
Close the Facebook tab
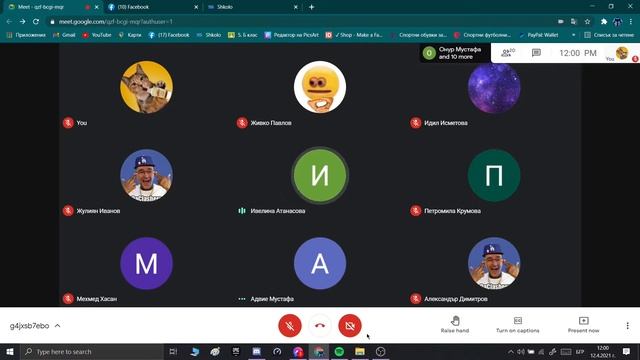196,7
